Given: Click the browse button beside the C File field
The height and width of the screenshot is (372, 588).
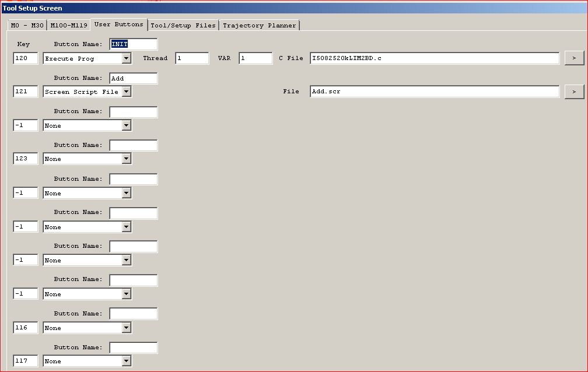Looking at the screenshot, I should pyautogui.click(x=574, y=58).
